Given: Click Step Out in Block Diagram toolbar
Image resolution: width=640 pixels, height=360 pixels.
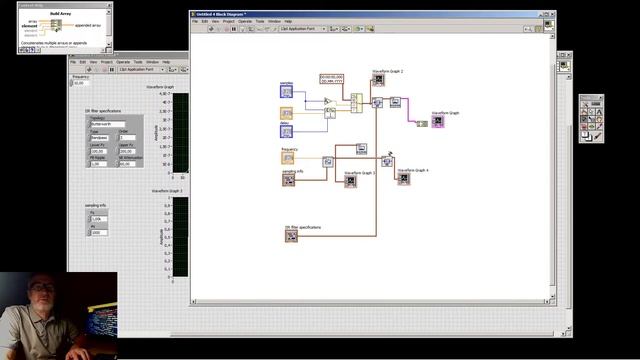Looking at the screenshot, I should pos(275,29).
